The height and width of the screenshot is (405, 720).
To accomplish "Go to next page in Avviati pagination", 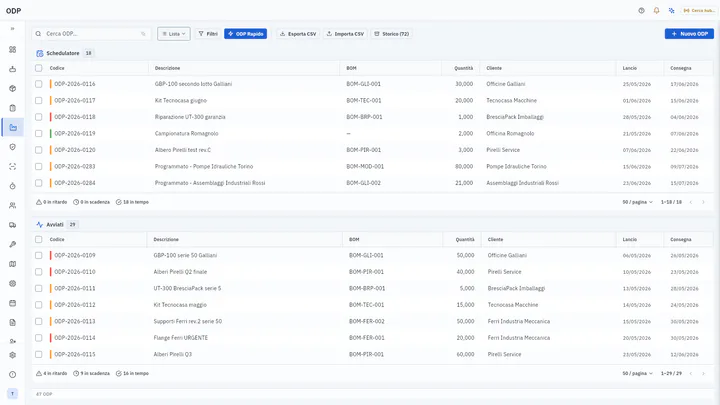I will pos(703,373).
